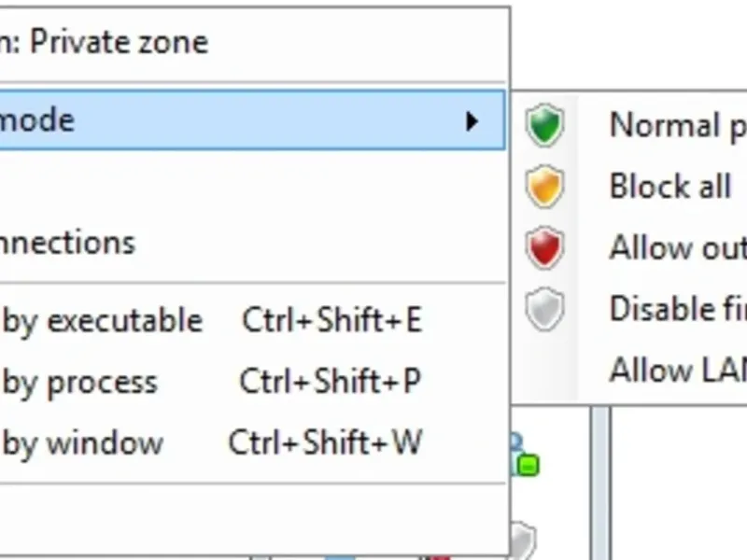Pick the Allow LAN option in submenu

(x=677, y=371)
